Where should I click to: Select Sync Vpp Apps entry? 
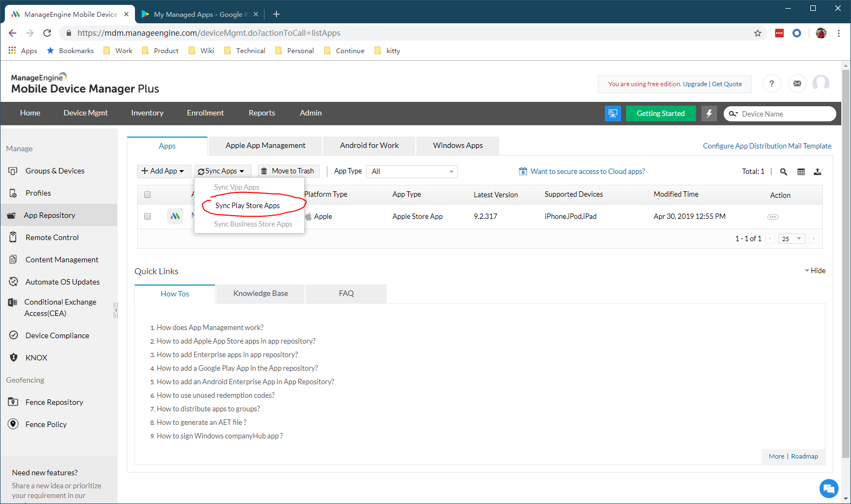(x=236, y=187)
